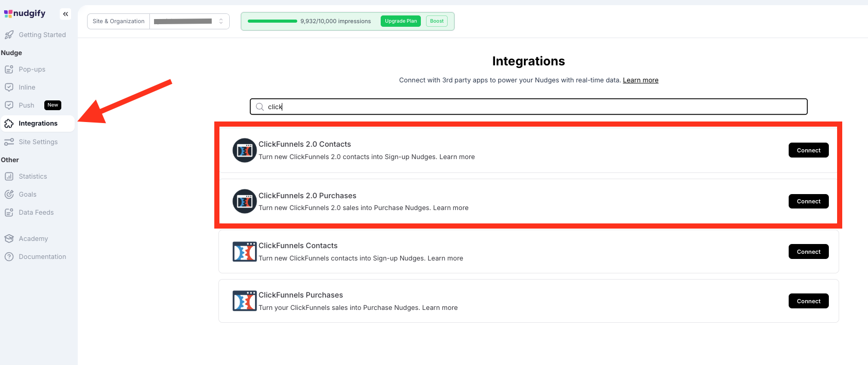Image resolution: width=868 pixels, height=365 pixels.
Task: Click the ClickFunnels 2.0 Purchases title
Action: 308,196
